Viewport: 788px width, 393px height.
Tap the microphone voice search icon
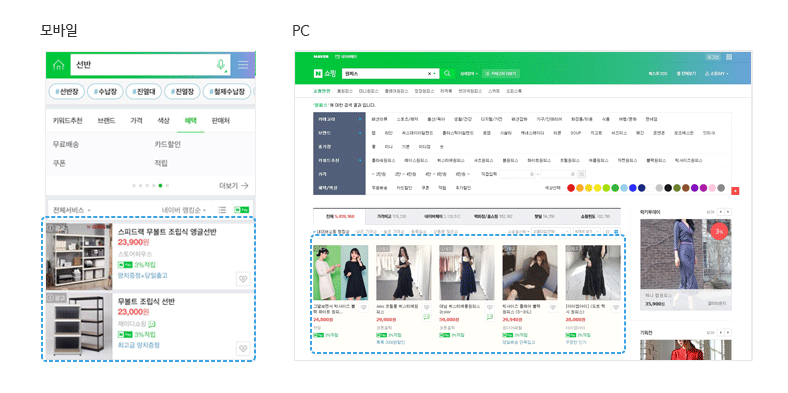pos(220,65)
